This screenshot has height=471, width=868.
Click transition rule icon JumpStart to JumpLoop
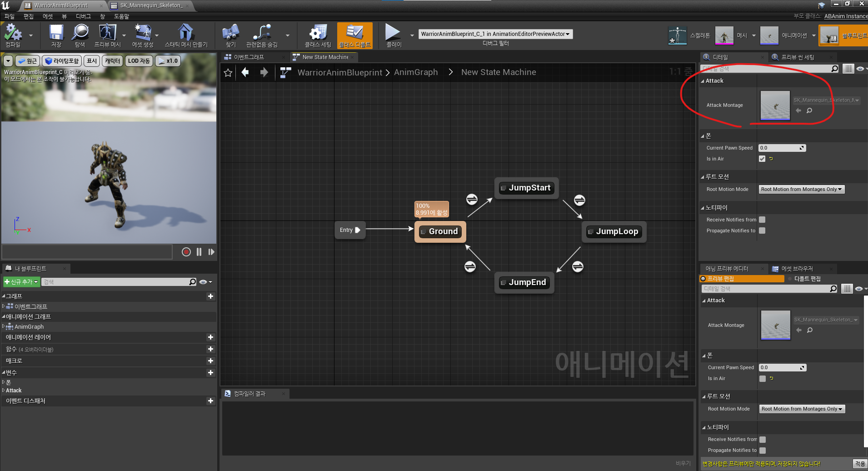(x=579, y=200)
